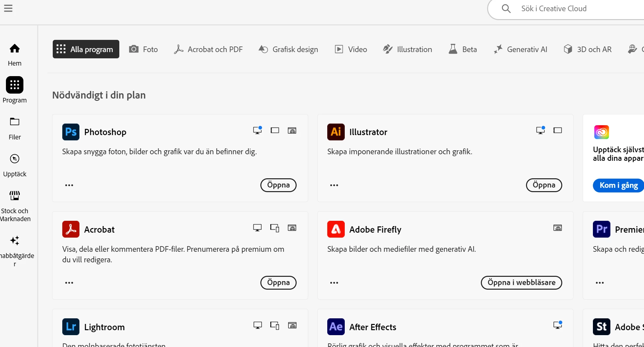Click Illustrator tablet platform icon

558,130
